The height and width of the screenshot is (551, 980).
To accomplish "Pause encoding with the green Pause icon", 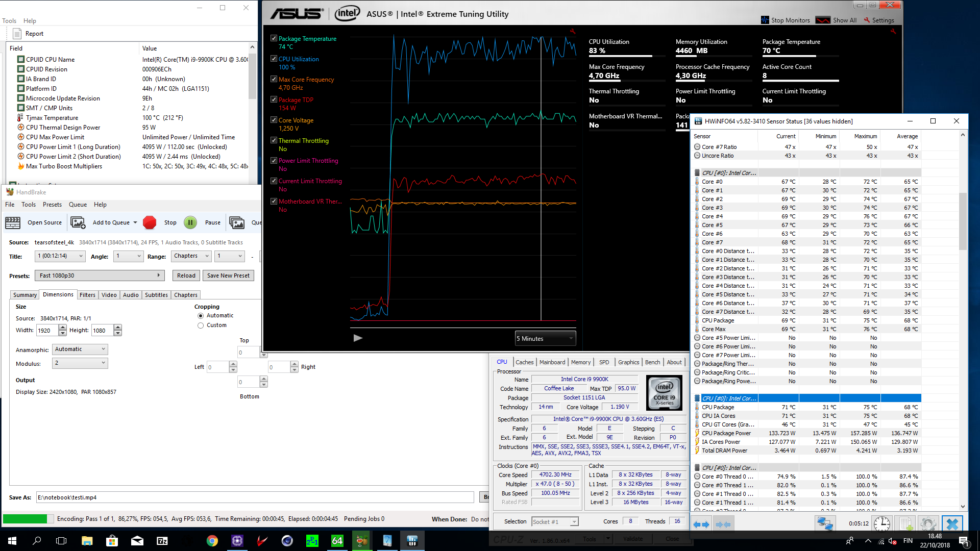I will pyautogui.click(x=190, y=222).
